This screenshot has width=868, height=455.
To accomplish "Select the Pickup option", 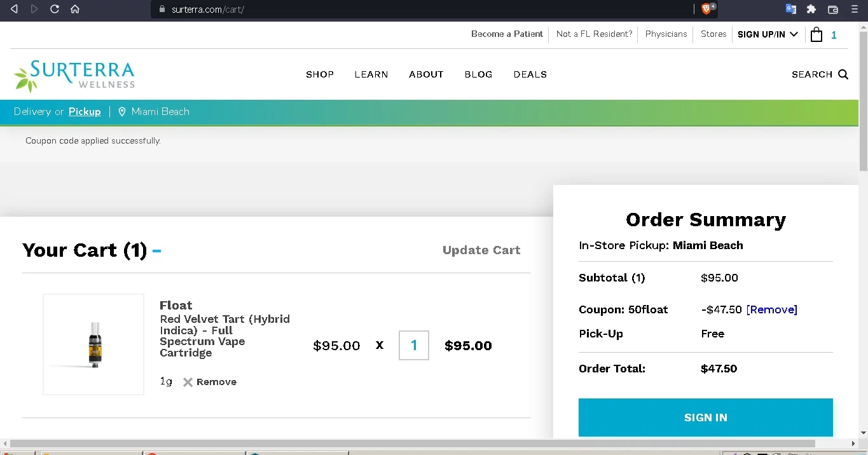I will 85,112.
